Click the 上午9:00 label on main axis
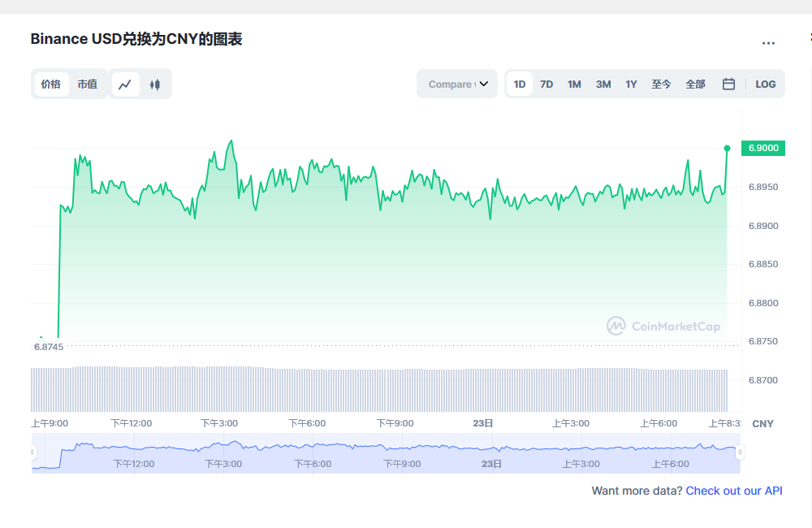The height and width of the screenshot is (528, 812). [x=50, y=423]
